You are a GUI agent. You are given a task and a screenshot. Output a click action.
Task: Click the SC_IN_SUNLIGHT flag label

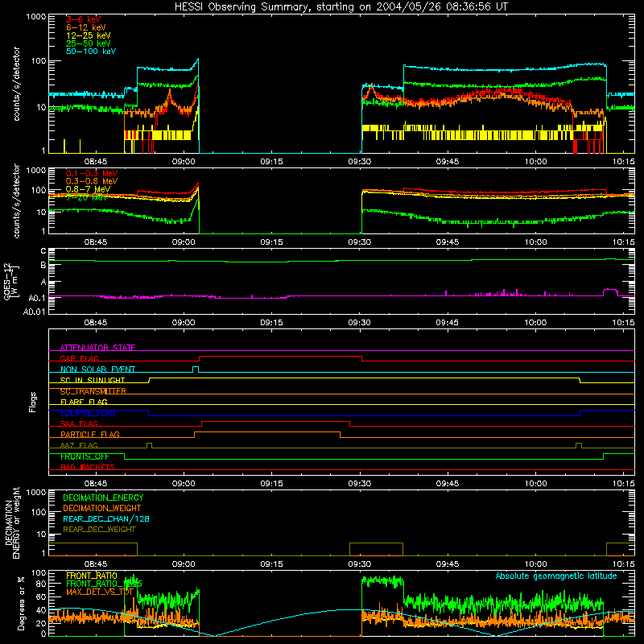pos(92,380)
